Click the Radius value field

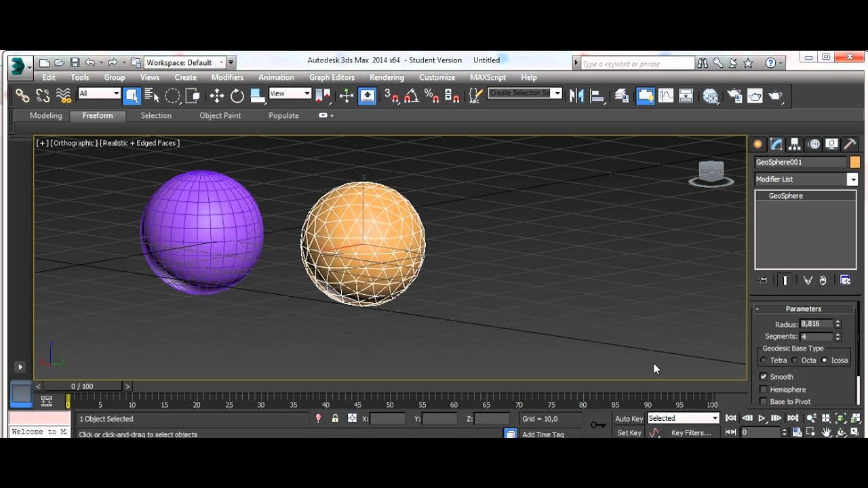click(x=816, y=324)
